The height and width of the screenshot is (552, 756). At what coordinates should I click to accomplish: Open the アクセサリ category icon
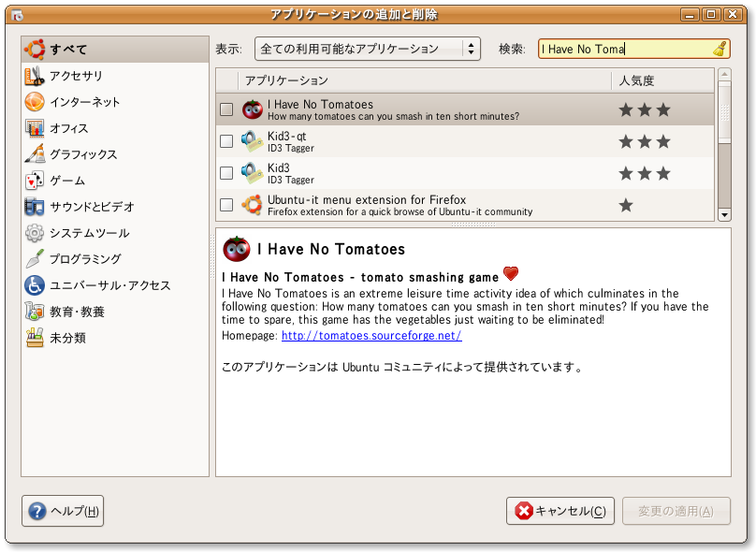click(x=35, y=76)
